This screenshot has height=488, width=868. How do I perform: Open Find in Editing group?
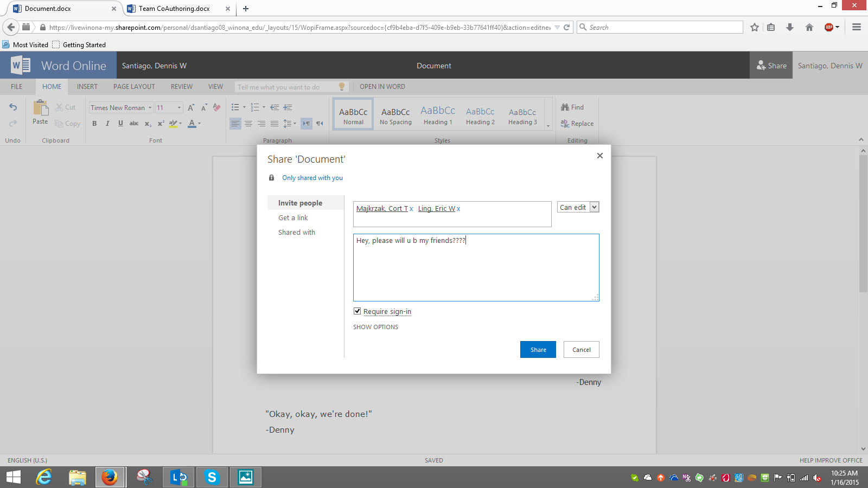[572, 107]
